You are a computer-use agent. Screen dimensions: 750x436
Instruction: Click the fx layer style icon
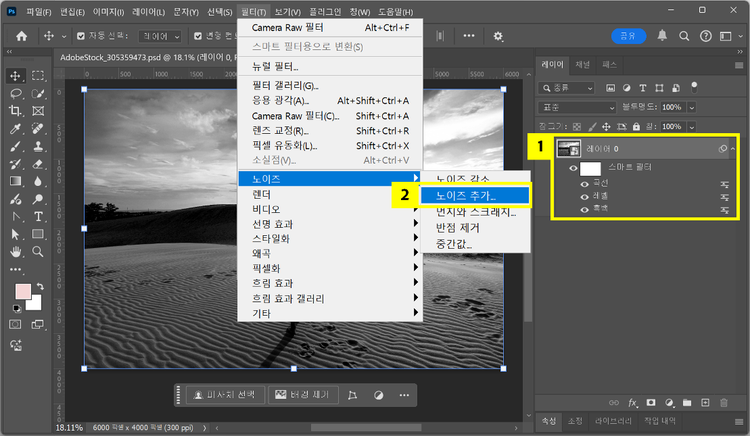pos(632,403)
